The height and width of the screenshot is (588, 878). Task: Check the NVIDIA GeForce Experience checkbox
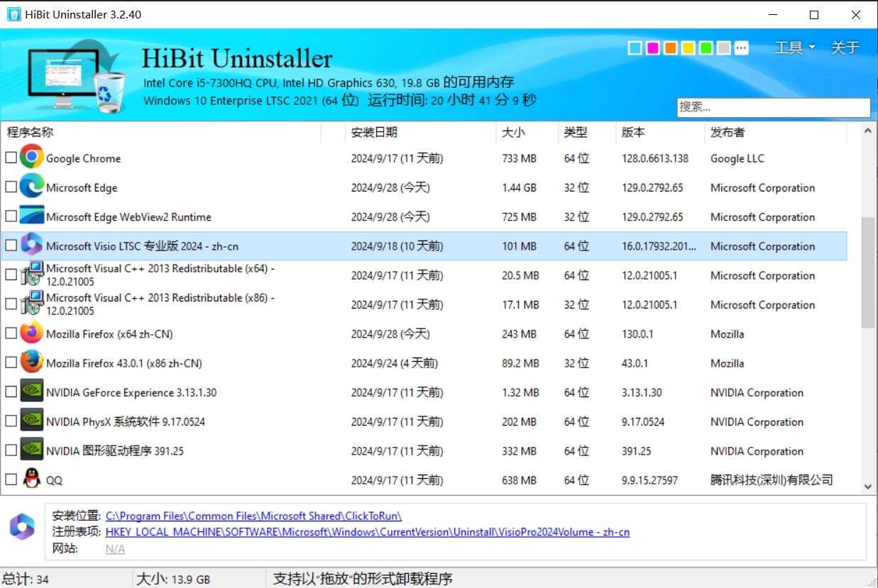(11, 392)
